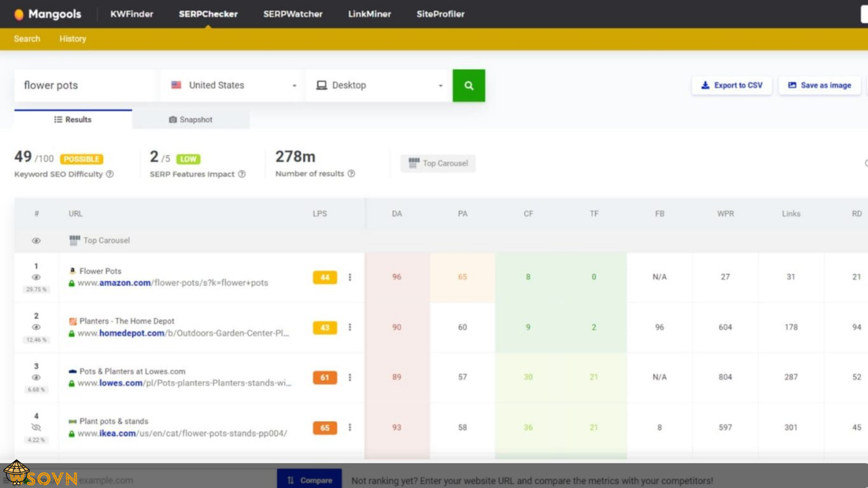Toggle eye icon in Top Carousel row
The image size is (868, 488).
coord(37,241)
